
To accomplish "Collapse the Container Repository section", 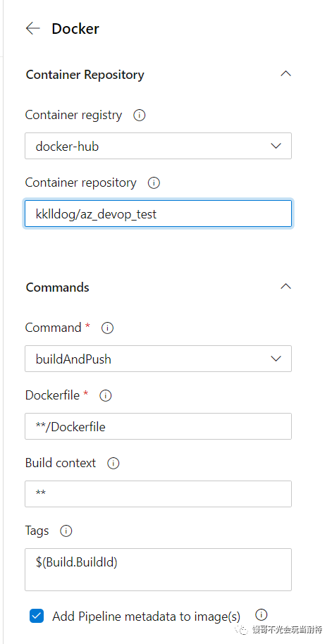I will point(285,74).
